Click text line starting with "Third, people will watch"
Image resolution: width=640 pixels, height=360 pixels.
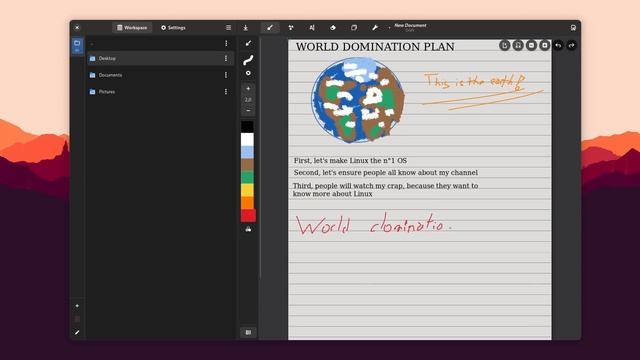[385, 190]
